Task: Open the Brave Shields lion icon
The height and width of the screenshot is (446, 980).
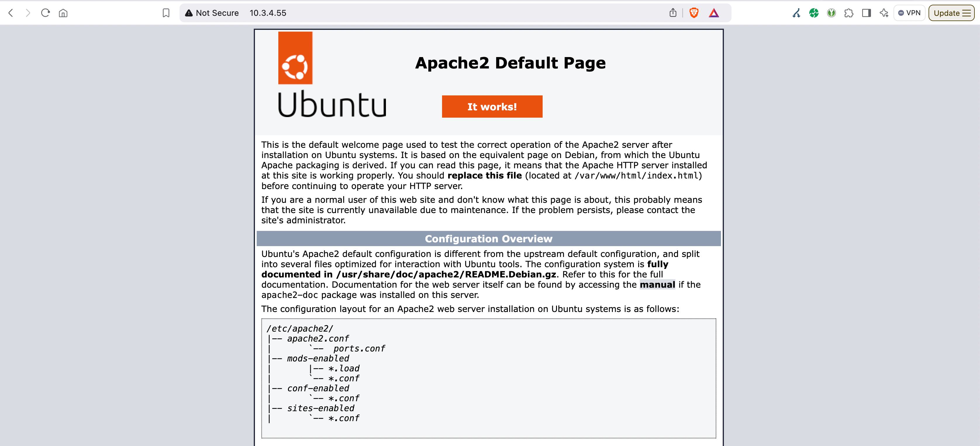Action: (x=693, y=13)
